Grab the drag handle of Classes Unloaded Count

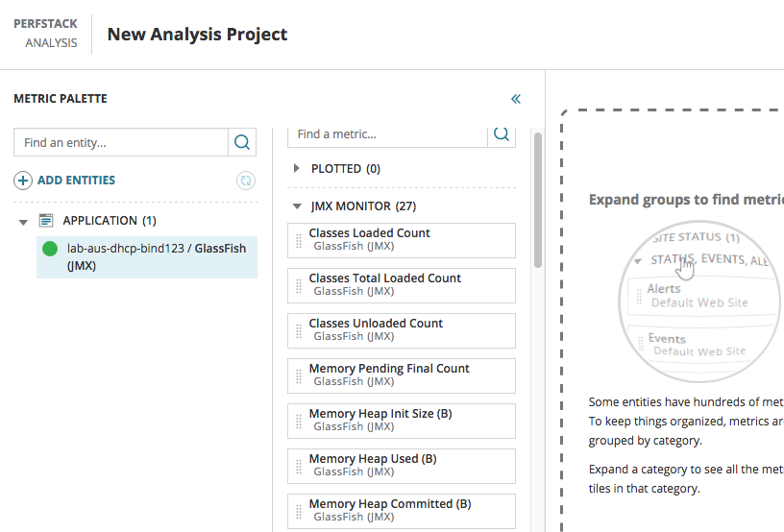pos(299,331)
